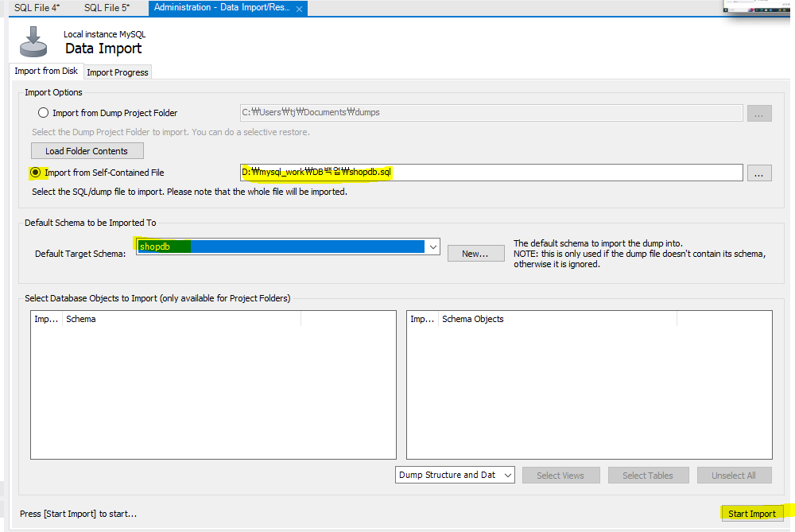795x532 pixels.
Task: Click the dump project folder path field
Action: click(492, 113)
